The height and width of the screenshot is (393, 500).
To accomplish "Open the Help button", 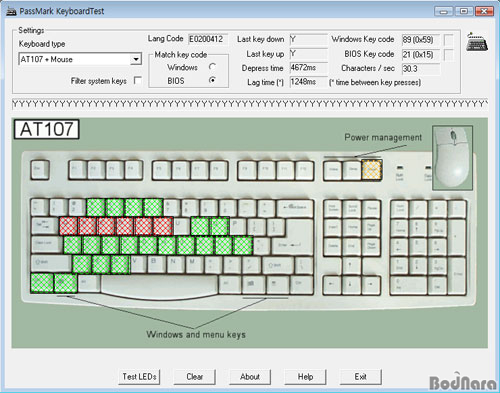I will pos(305,377).
